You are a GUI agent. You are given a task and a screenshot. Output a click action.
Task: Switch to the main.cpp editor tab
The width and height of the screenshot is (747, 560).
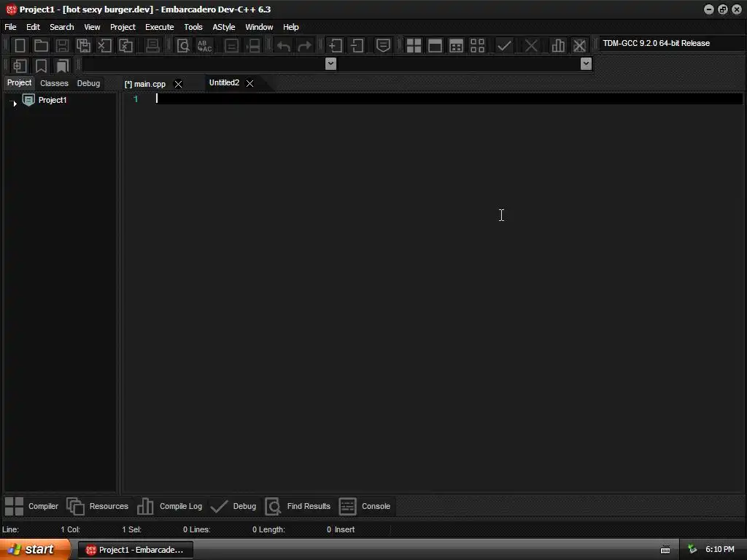[145, 85]
